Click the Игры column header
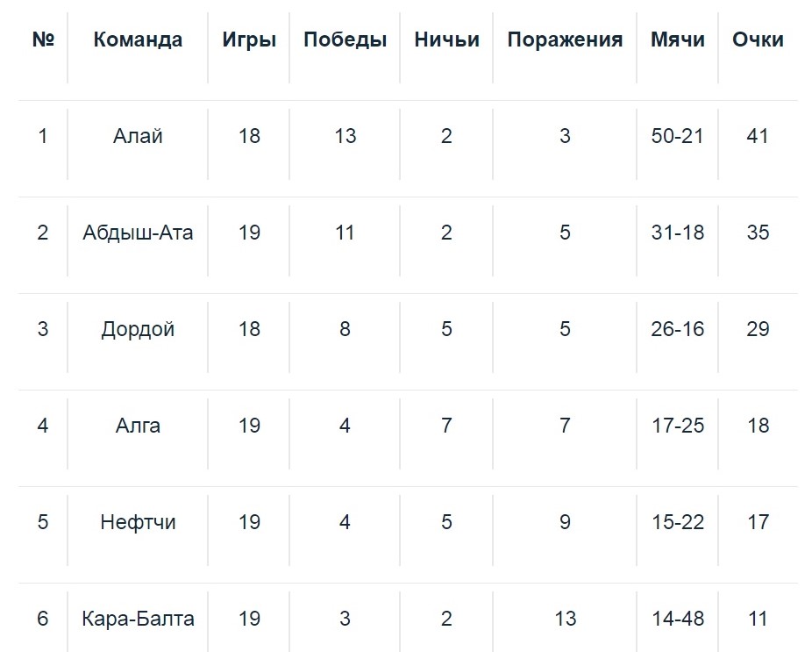812x652 pixels. (x=249, y=39)
